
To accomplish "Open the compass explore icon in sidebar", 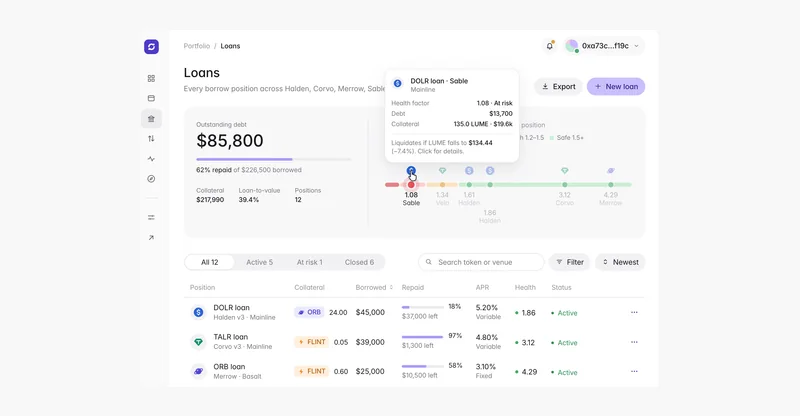I will (151, 179).
